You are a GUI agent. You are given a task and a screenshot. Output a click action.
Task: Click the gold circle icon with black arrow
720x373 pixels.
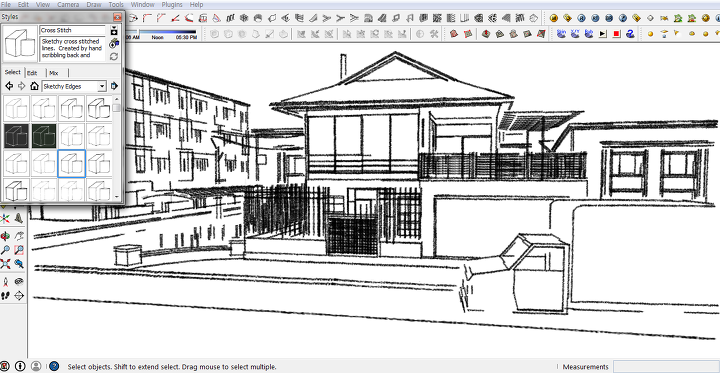[554, 18]
